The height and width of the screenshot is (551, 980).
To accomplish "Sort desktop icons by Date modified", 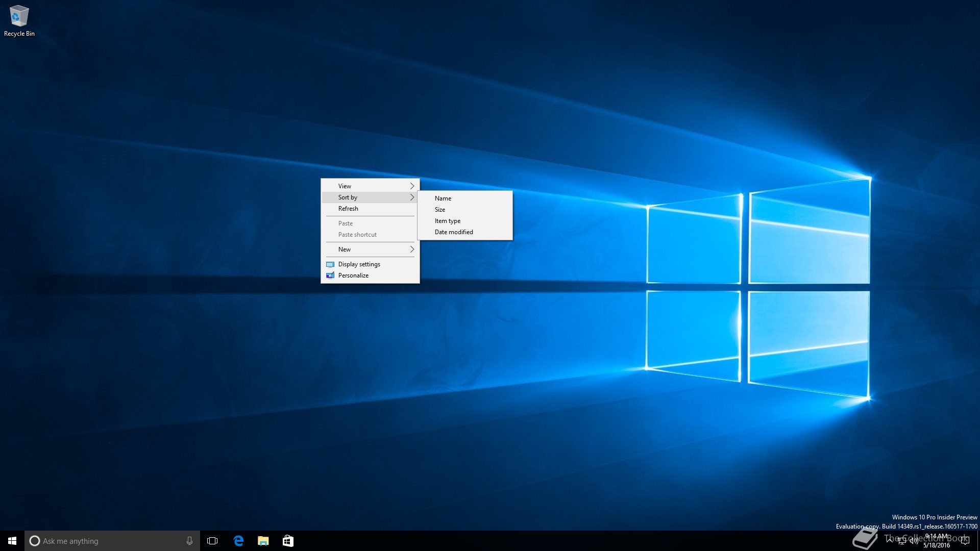I will pyautogui.click(x=465, y=232).
